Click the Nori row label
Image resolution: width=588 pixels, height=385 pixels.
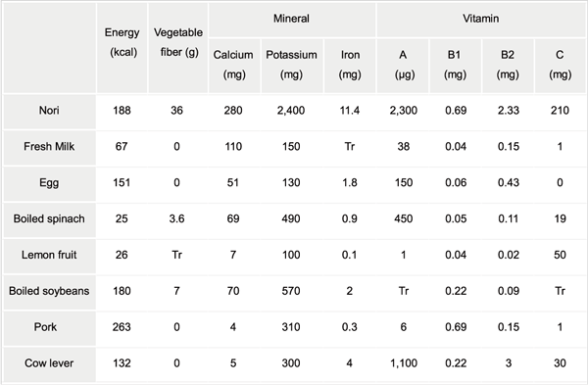coord(49,111)
